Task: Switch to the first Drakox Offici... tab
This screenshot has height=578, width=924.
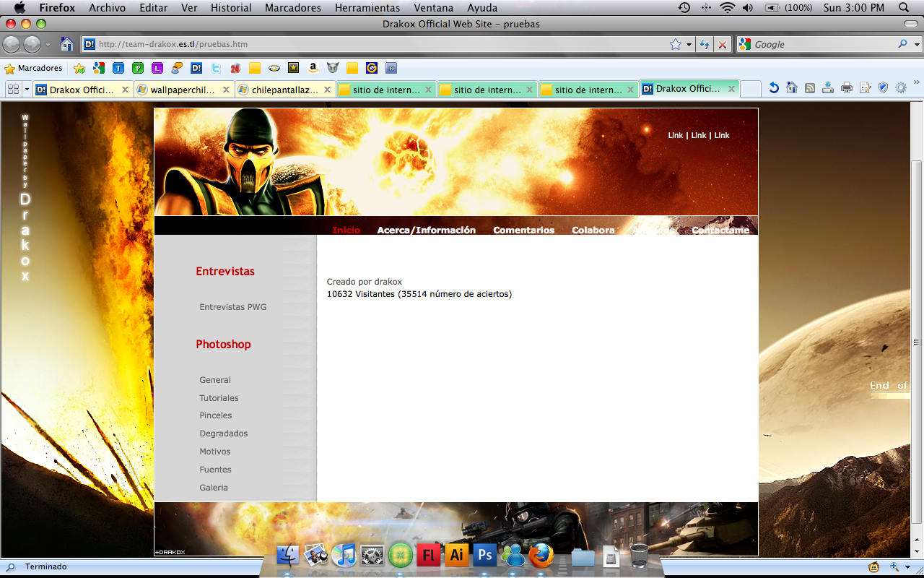Action: 82,90
